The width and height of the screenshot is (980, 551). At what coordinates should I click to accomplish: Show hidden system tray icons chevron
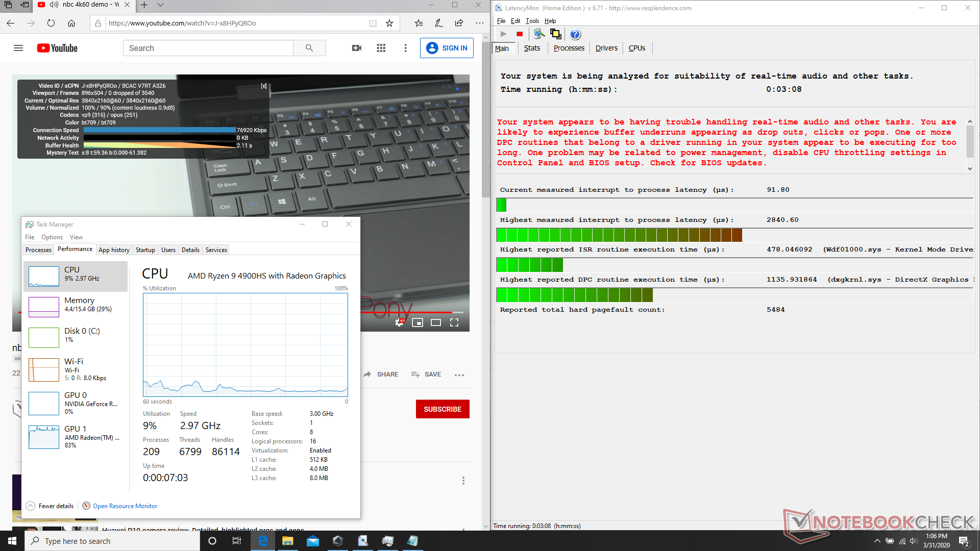877,541
